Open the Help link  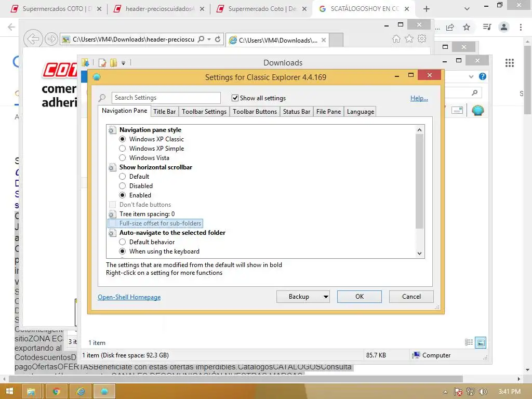[419, 98]
